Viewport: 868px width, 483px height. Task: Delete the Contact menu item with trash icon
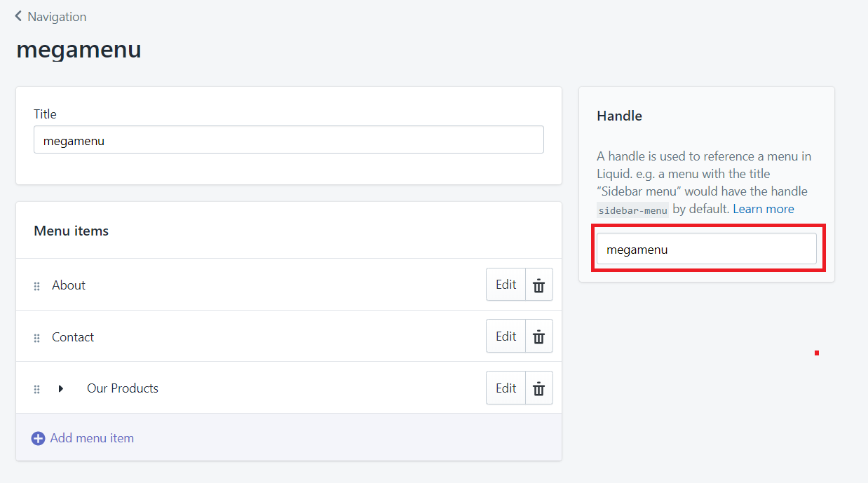[x=539, y=336]
